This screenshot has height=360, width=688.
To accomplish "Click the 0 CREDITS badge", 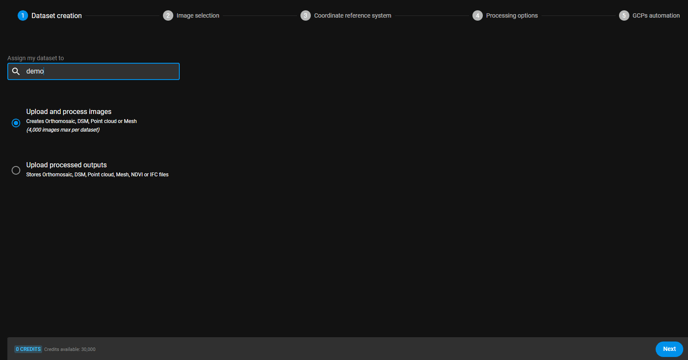I will 28,349.
